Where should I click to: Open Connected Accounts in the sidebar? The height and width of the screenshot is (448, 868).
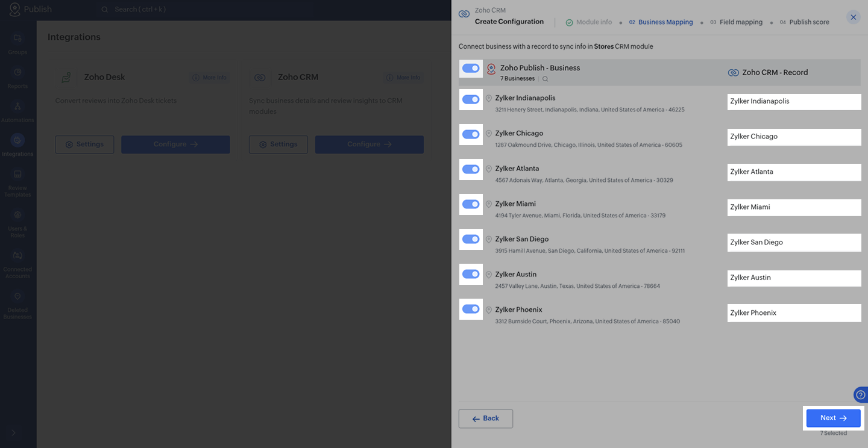[x=17, y=264]
